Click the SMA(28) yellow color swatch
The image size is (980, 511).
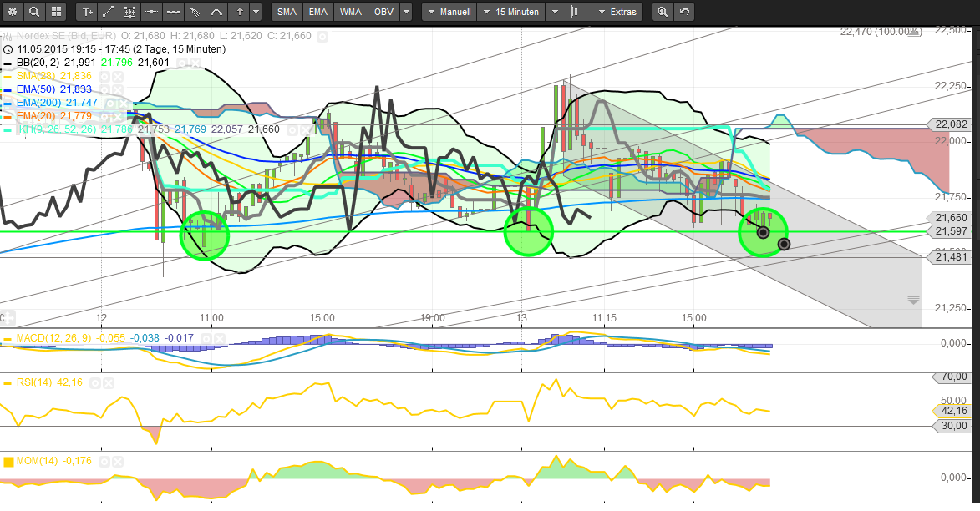(x=8, y=76)
